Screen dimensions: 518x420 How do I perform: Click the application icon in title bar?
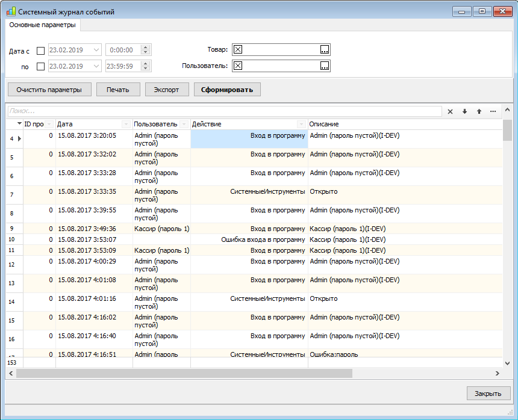click(11, 11)
